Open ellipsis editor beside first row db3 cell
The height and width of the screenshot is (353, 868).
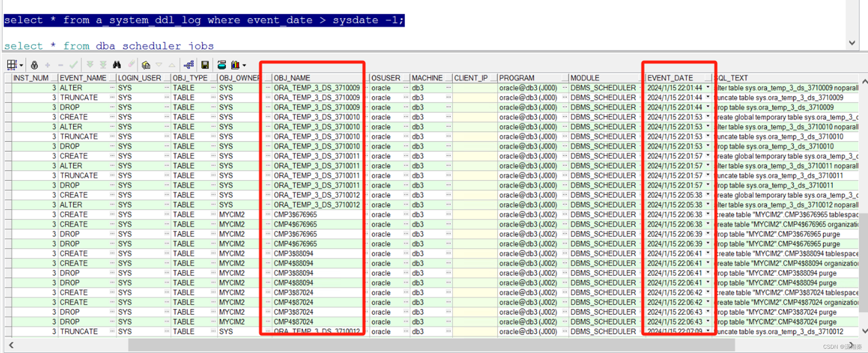[448, 88]
